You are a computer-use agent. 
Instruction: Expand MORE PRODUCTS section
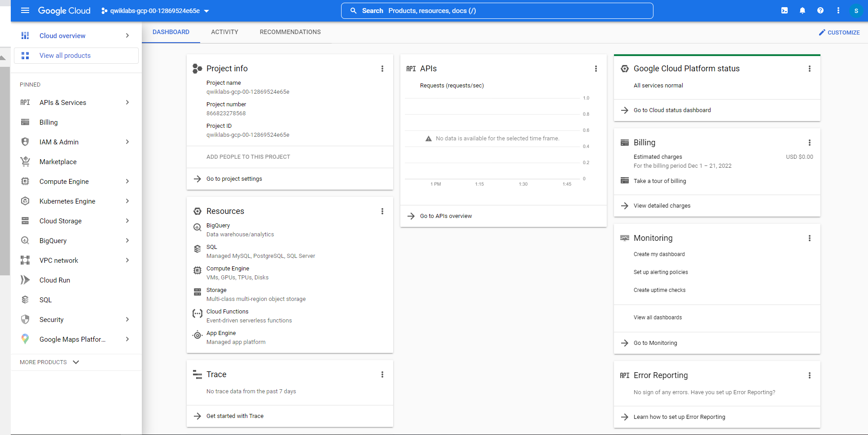click(49, 362)
